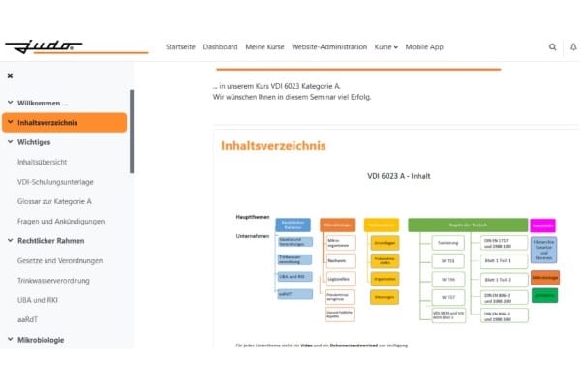Collapse the Mikrobiologie section
Viewport: 588px width, 390px height.
(10, 340)
